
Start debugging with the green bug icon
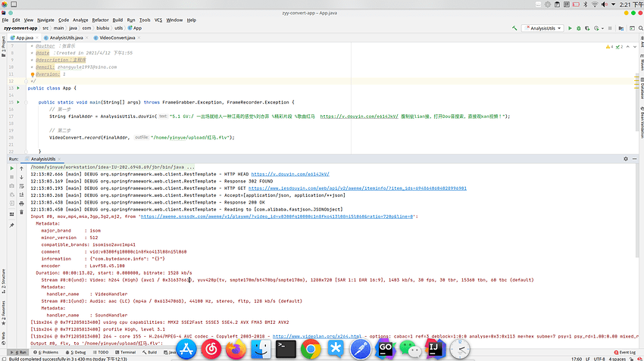coord(579,28)
